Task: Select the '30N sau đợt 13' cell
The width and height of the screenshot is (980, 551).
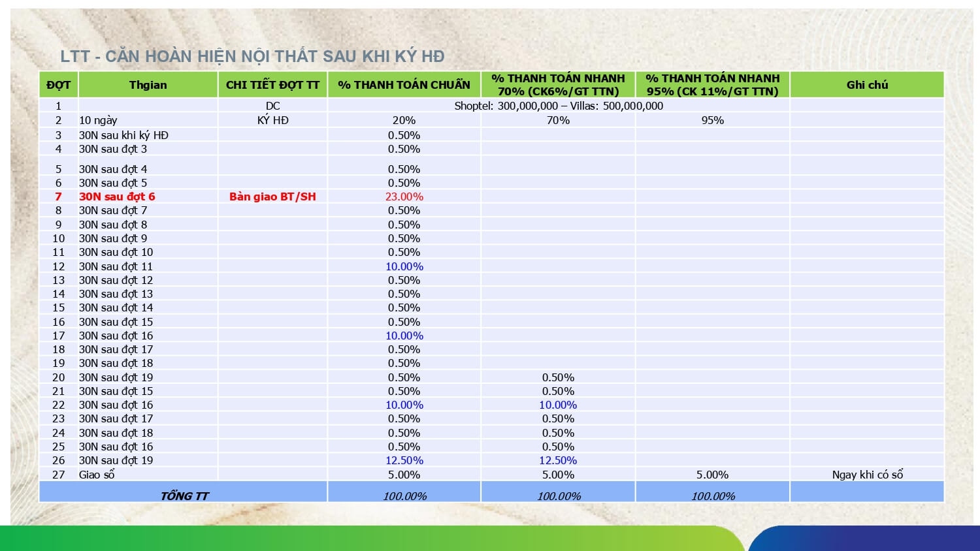Action: click(x=148, y=294)
